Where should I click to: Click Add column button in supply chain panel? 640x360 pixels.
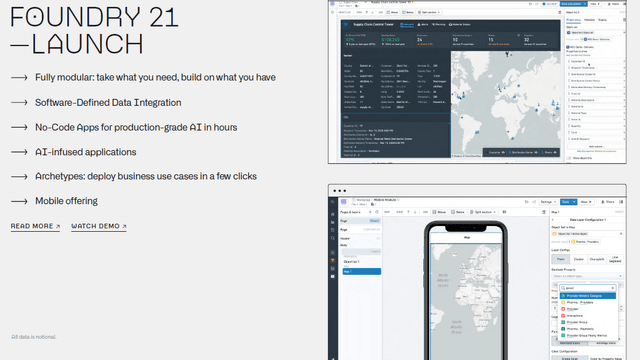(596, 146)
